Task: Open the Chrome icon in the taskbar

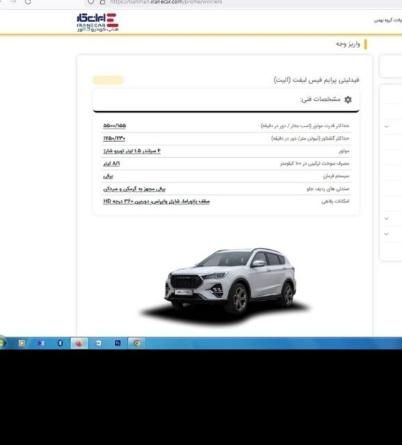Action: tap(137, 343)
